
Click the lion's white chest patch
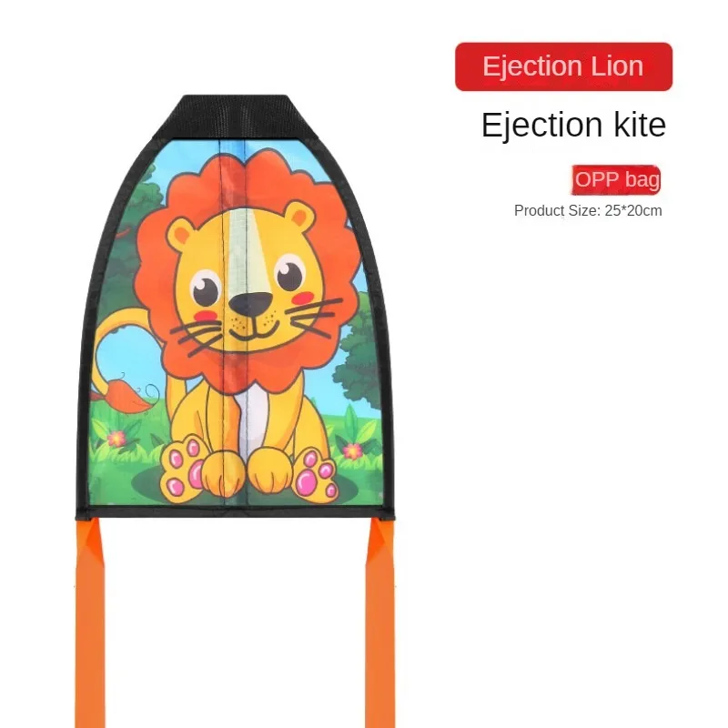click(255, 418)
